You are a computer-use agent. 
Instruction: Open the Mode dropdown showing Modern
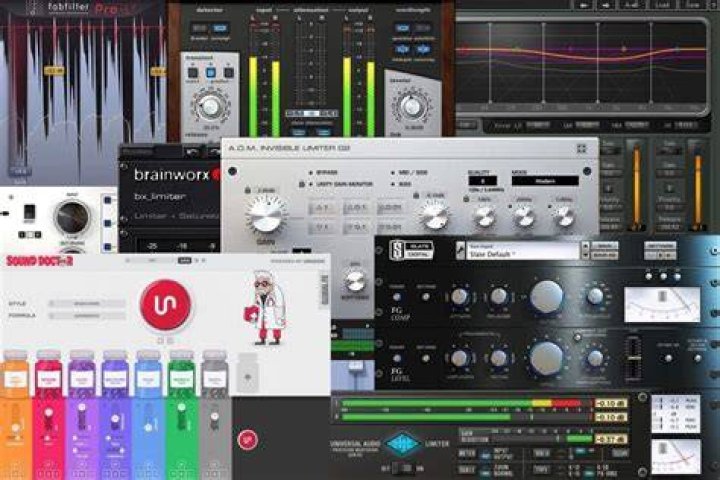pyautogui.click(x=545, y=181)
